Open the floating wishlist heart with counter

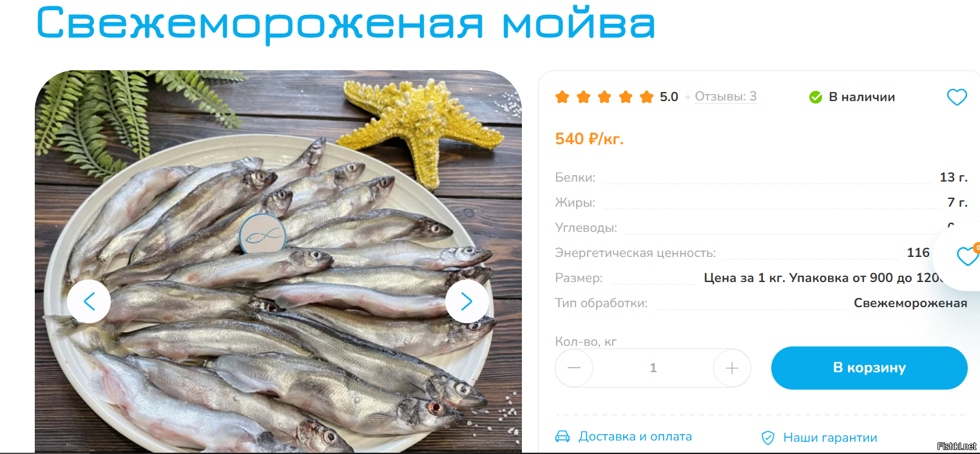(x=966, y=256)
